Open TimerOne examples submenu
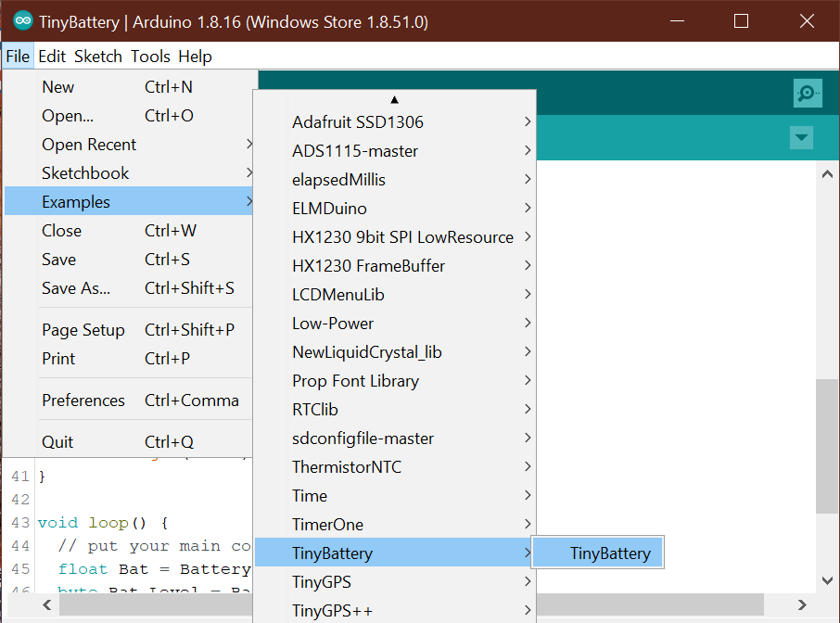 pyautogui.click(x=395, y=525)
